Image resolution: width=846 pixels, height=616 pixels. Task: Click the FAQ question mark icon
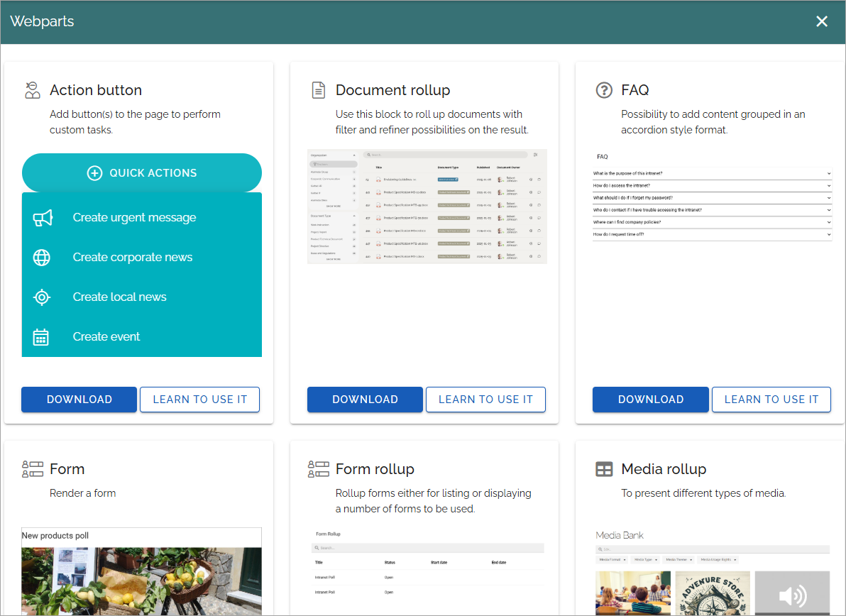(x=604, y=90)
